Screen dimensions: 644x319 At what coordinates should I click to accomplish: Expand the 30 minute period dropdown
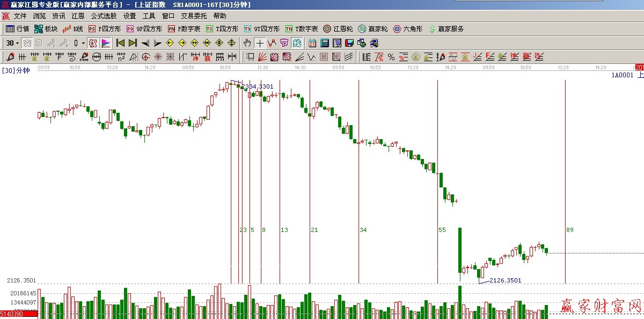(17, 43)
